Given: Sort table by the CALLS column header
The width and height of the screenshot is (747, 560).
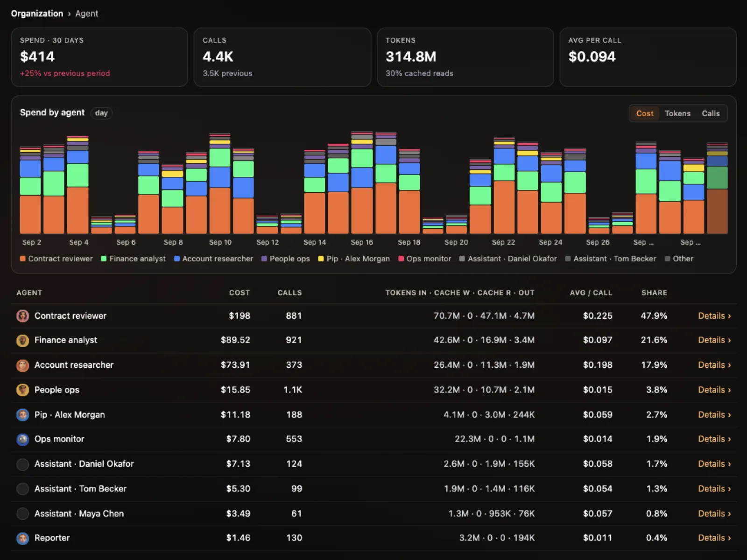Looking at the screenshot, I should 289,293.
